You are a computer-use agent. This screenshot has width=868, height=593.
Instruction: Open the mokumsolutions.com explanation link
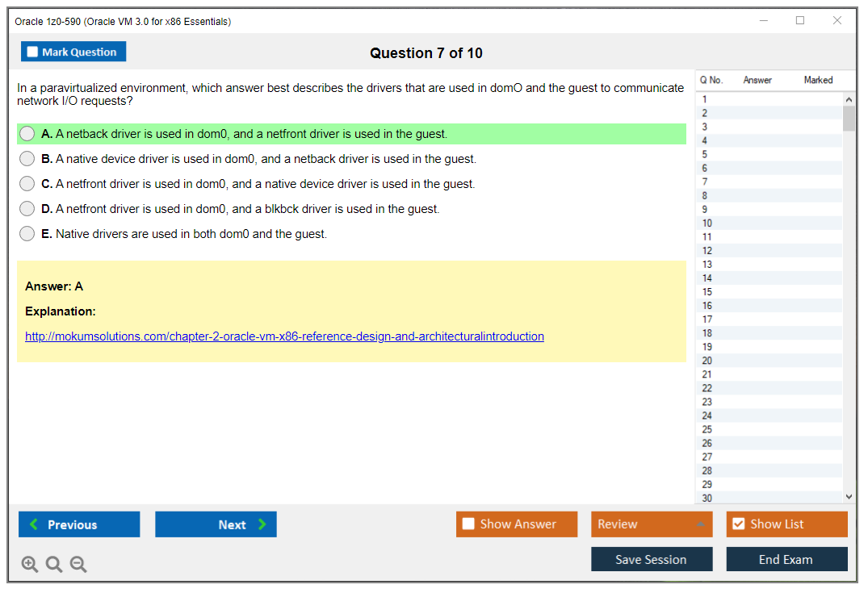pyautogui.click(x=284, y=336)
